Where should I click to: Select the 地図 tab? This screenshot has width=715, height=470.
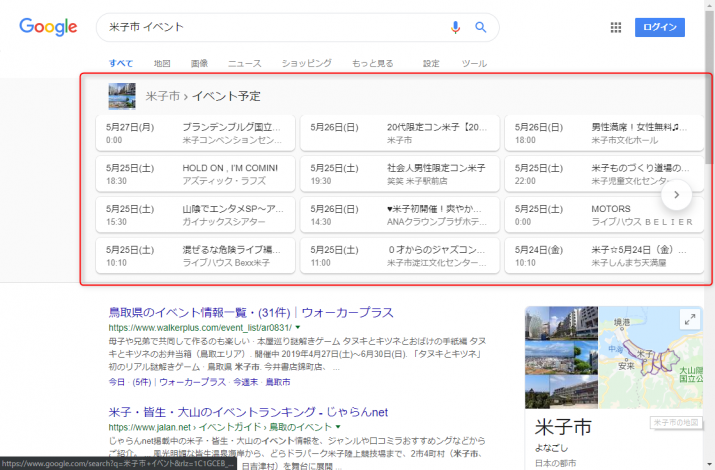click(162, 63)
